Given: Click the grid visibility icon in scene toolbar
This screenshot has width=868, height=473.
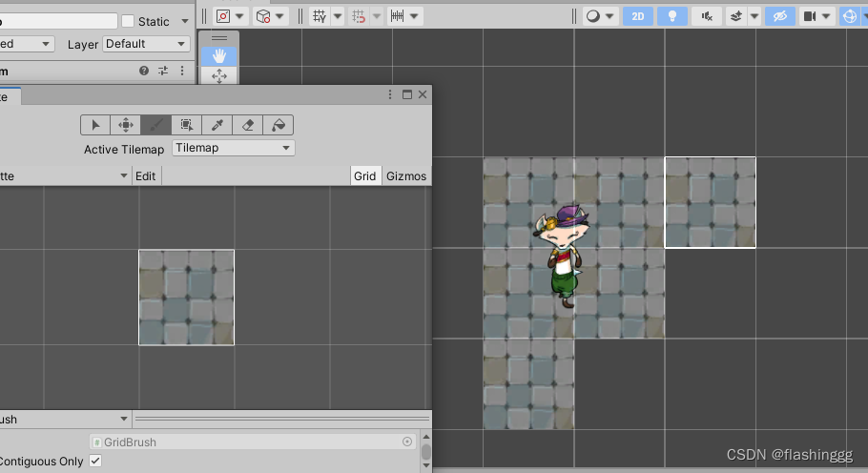Looking at the screenshot, I should (x=320, y=16).
